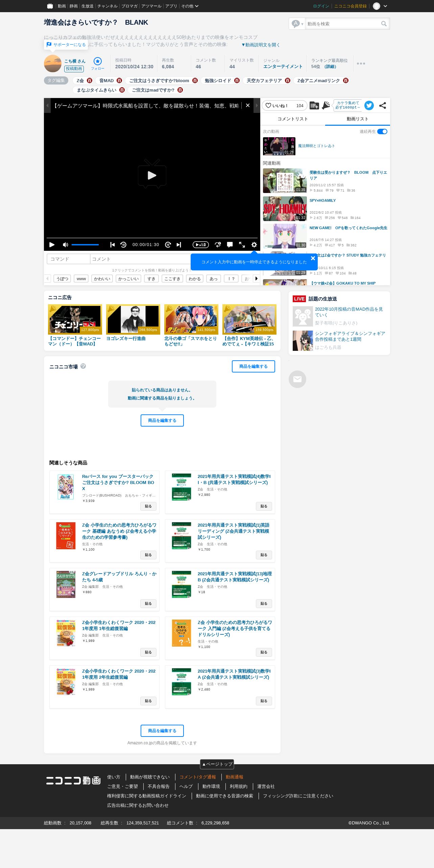Add the video to a mylist icon
Viewport: 434px width, 868px height.
314,105
